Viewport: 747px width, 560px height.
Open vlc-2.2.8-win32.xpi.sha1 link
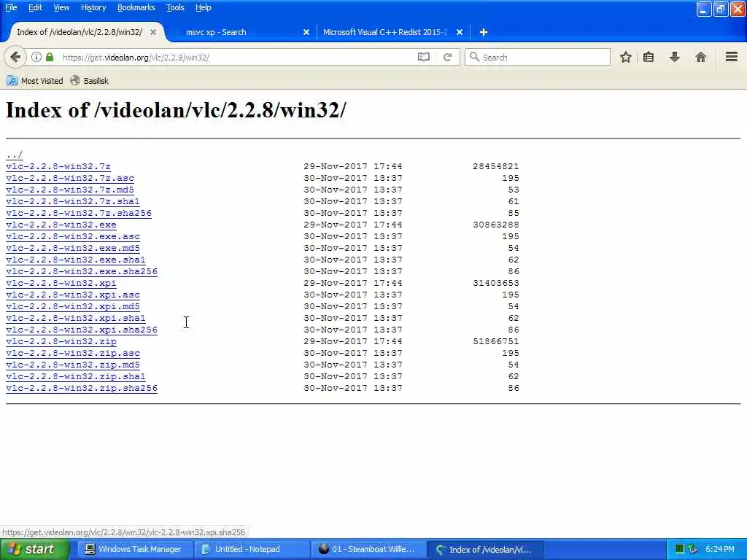tap(76, 318)
